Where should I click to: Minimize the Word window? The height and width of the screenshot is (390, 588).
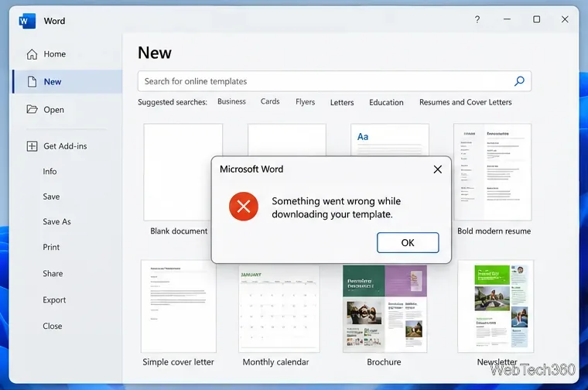[x=507, y=19]
